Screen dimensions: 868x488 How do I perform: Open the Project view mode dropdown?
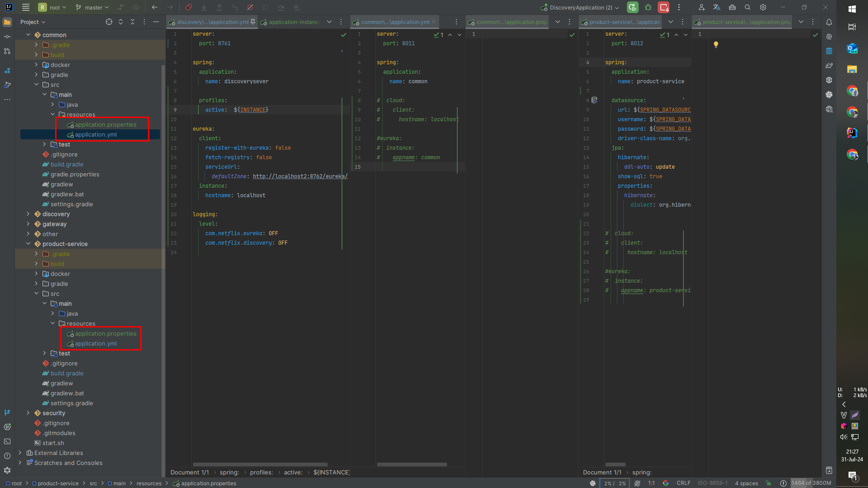point(33,22)
